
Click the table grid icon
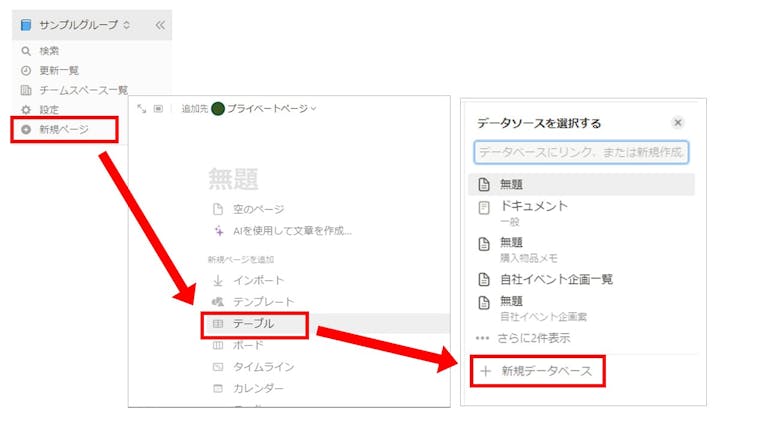click(218, 323)
